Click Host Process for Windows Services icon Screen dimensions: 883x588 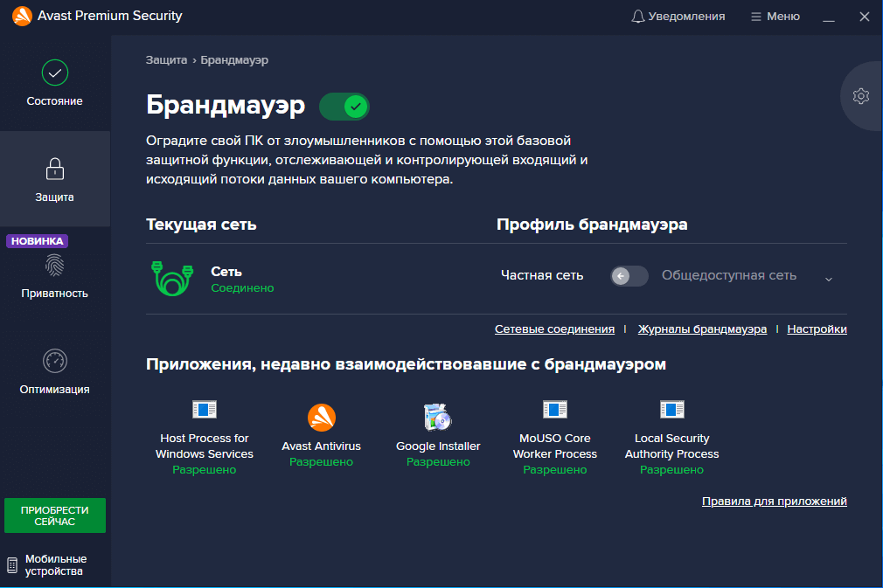point(204,409)
